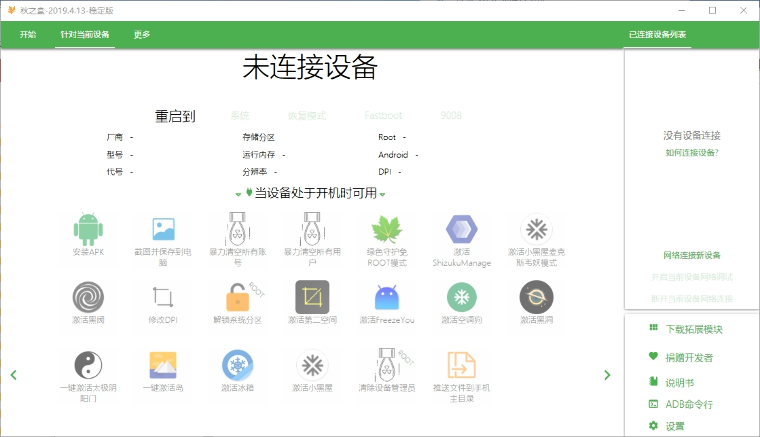Reboot to 9008 mode option

pyautogui.click(x=451, y=115)
